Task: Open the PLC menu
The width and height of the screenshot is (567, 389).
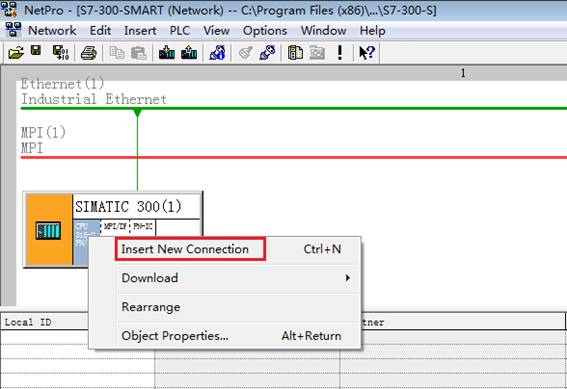Action: pos(180,31)
